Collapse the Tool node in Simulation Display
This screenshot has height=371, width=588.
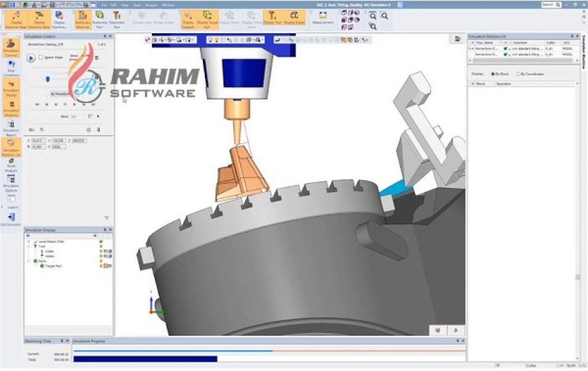[x=28, y=246]
